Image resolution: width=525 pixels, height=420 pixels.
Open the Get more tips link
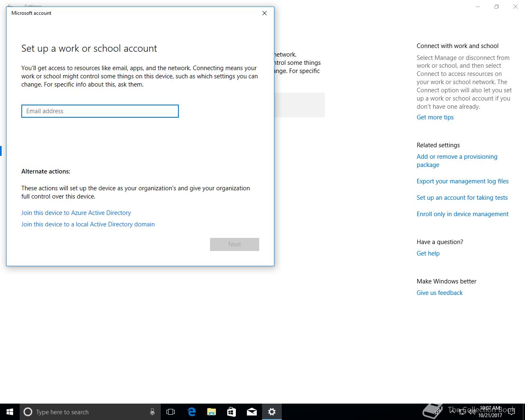(435, 117)
